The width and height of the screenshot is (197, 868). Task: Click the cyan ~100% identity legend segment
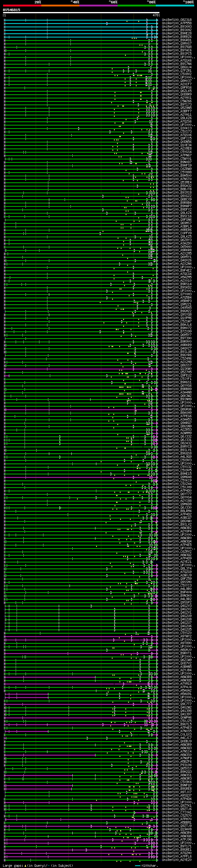(x=175, y=6)
